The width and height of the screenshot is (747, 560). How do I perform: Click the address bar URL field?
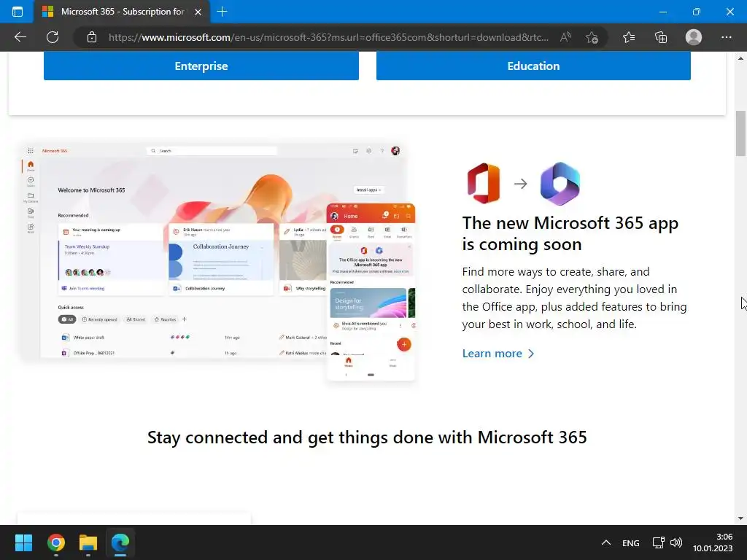(x=329, y=37)
